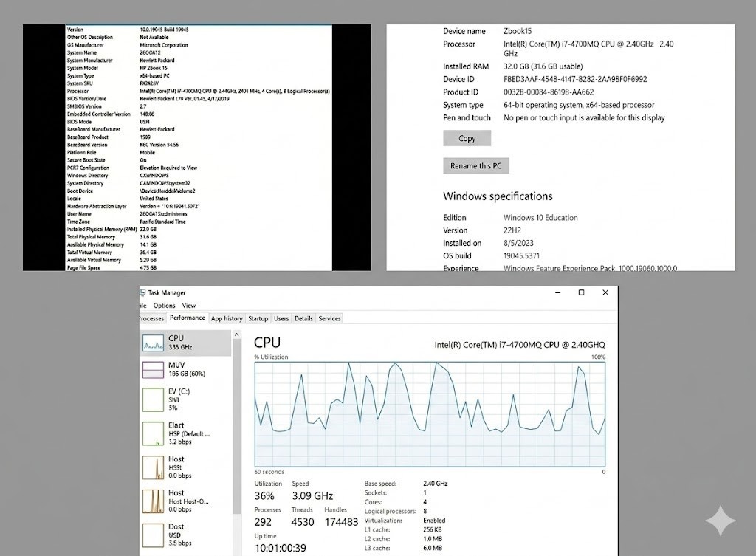Click the BIOS Mode UEFI row
The image size is (756, 556).
(199, 122)
